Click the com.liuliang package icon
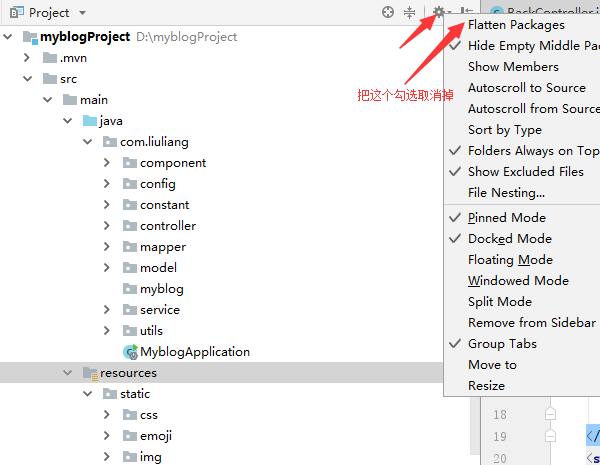The width and height of the screenshot is (600, 465). pos(110,142)
